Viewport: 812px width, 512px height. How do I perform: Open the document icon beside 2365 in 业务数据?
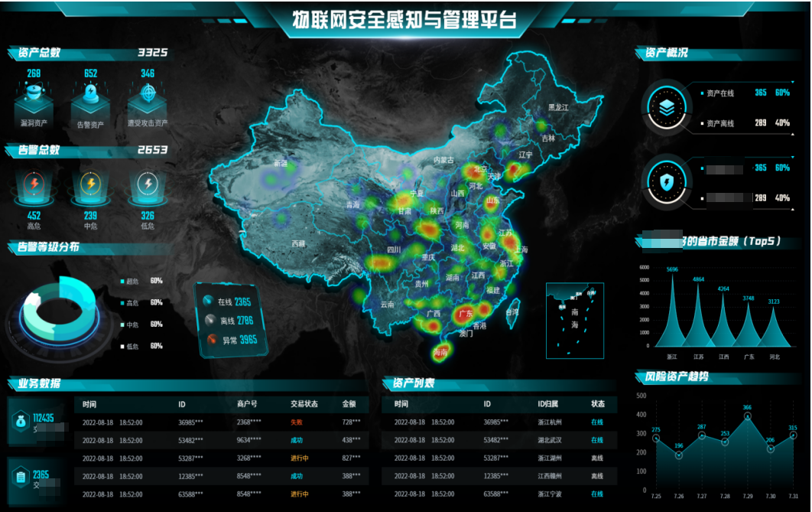point(20,478)
